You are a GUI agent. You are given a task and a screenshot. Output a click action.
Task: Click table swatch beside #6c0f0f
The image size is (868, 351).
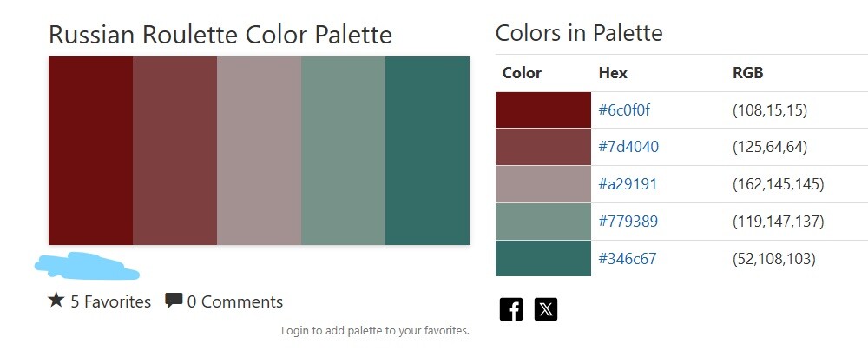tap(542, 110)
